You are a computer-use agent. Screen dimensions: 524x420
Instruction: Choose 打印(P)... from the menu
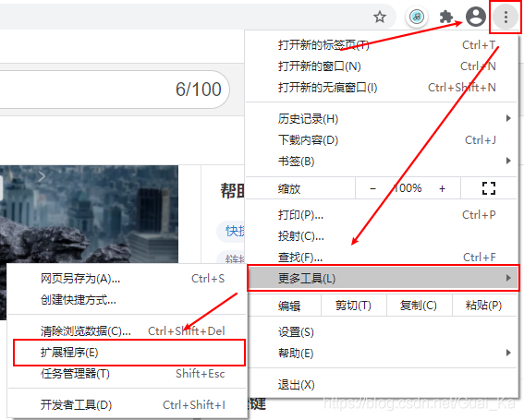(x=382, y=215)
